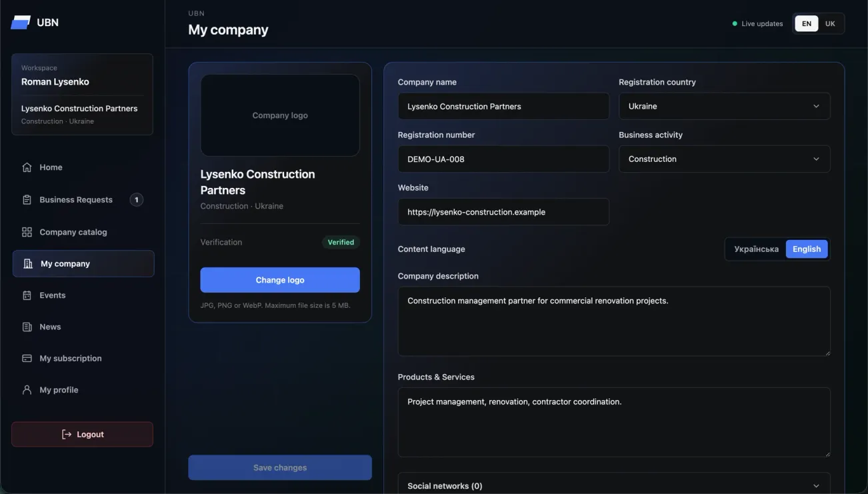Open the Registration country dropdown
Image resolution: width=868 pixels, height=494 pixels.
pos(724,106)
